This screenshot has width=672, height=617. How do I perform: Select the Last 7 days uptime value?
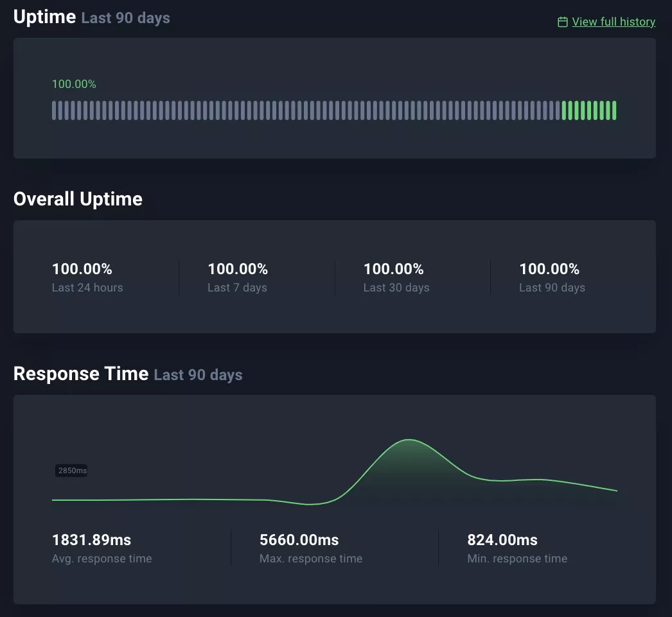[x=238, y=269]
